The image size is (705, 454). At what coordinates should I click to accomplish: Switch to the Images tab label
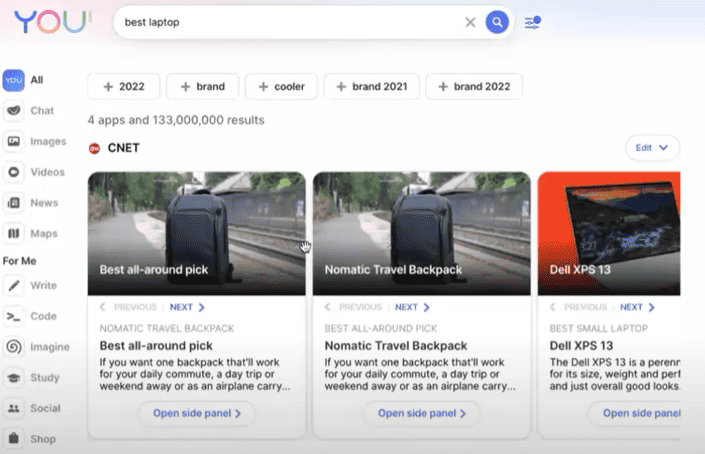click(x=48, y=141)
